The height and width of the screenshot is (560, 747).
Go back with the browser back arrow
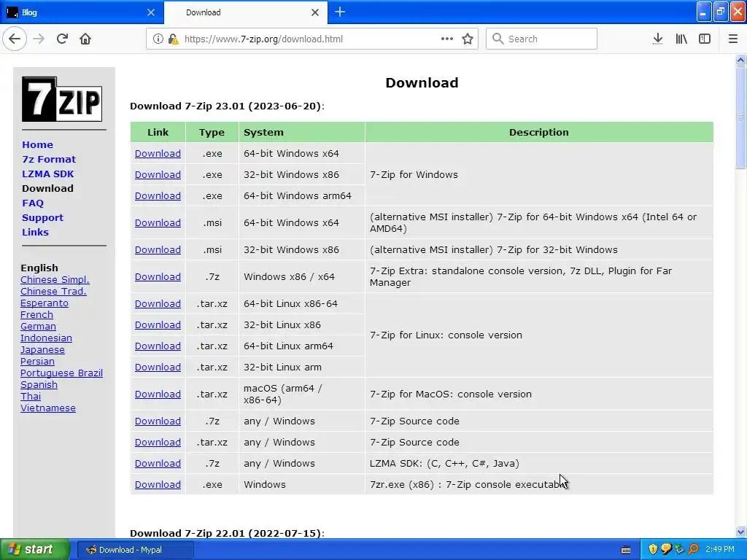click(x=15, y=39)
